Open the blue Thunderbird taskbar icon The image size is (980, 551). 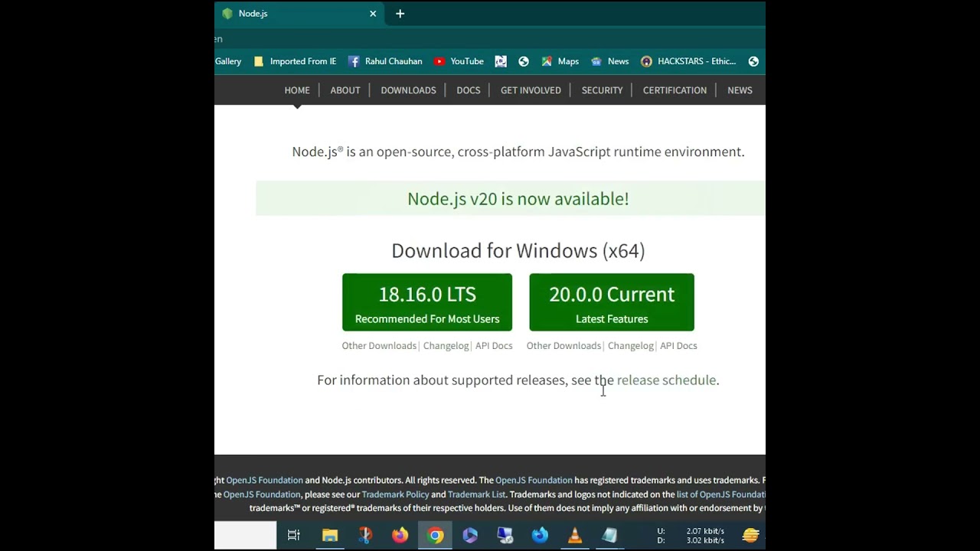click(x=540, y=536)
